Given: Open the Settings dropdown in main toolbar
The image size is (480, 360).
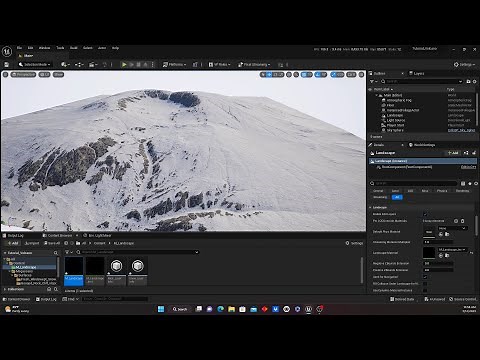Looking at the screenshot, I should (x=464, y=65).
